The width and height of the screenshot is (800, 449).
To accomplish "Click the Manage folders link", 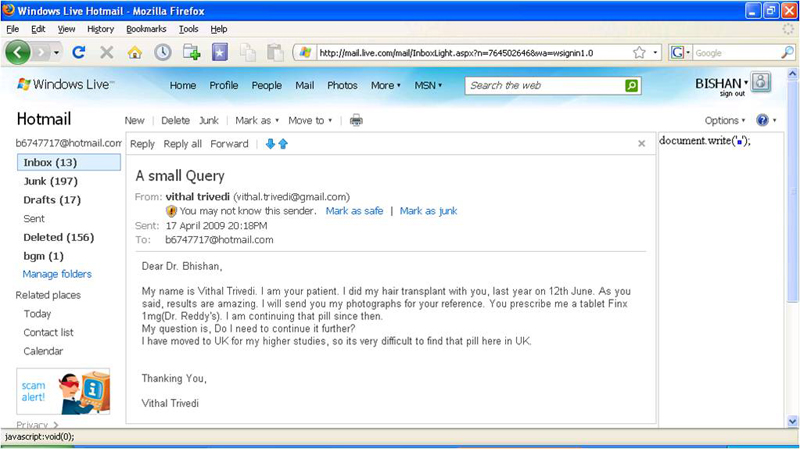I will pos(57,274).
